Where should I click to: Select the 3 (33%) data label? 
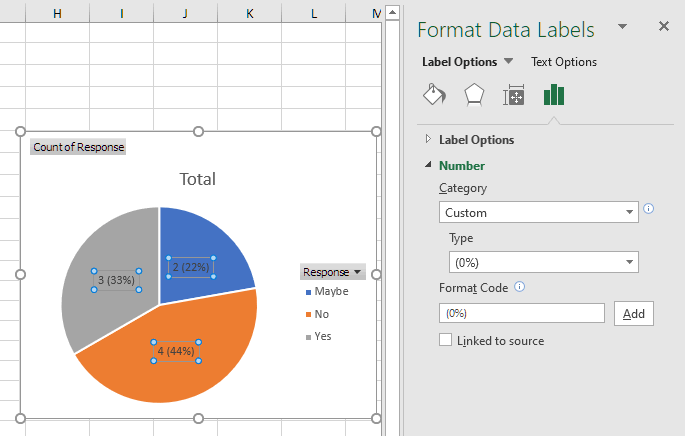116,280
